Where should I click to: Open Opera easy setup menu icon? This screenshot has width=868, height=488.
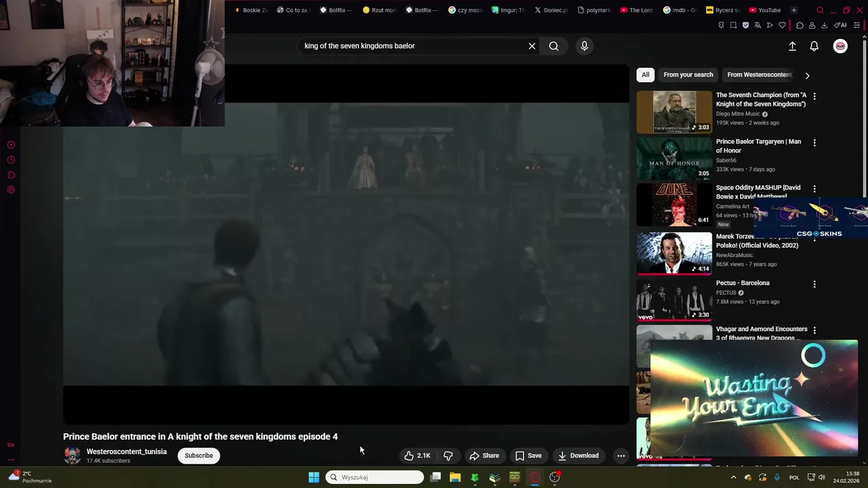click(856, 25)
